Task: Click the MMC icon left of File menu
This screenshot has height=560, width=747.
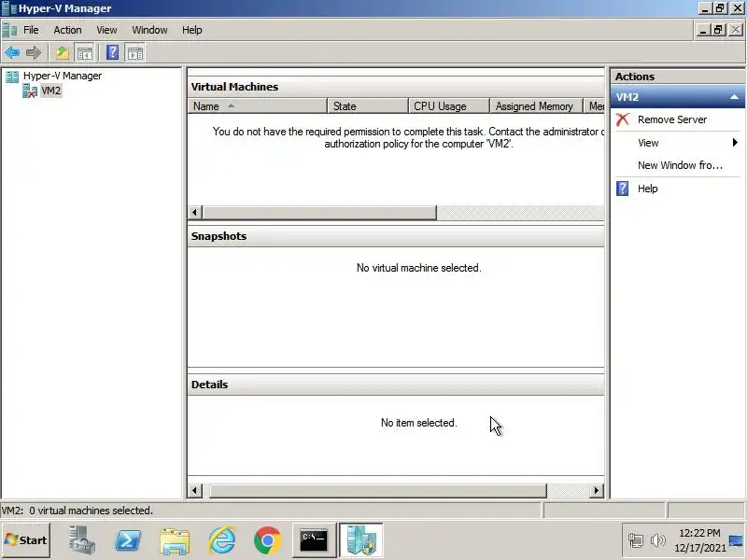Action: [9, 30]
